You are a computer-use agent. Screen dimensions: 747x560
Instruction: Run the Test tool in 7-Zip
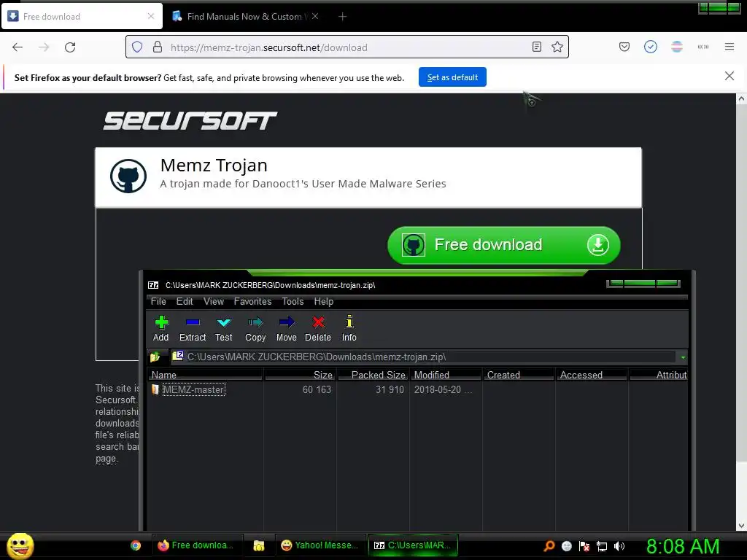223,329
